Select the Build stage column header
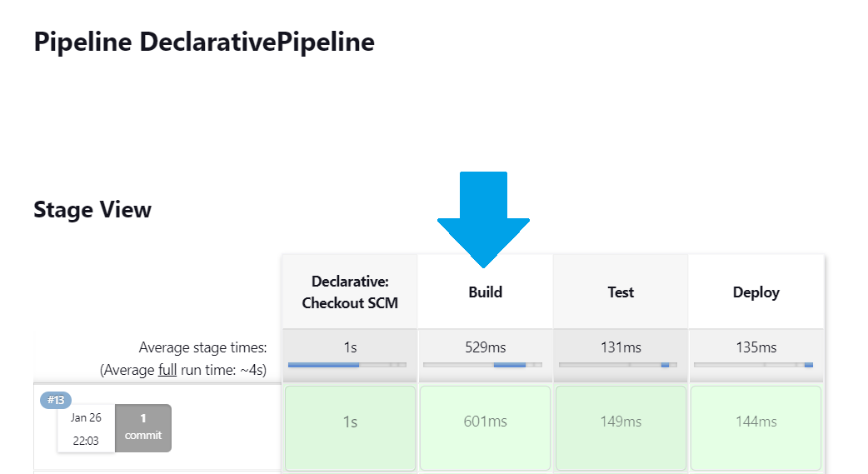 pos(486,292)
